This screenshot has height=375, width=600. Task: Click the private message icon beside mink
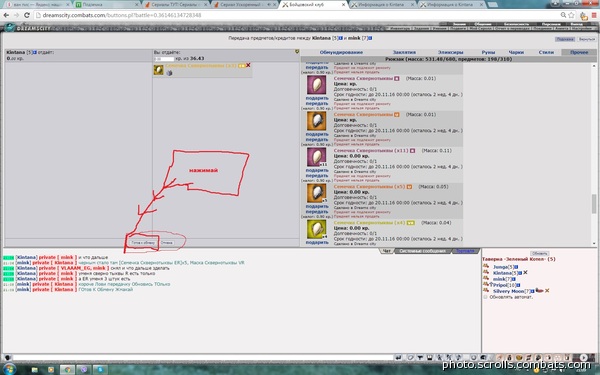point(486,279)
